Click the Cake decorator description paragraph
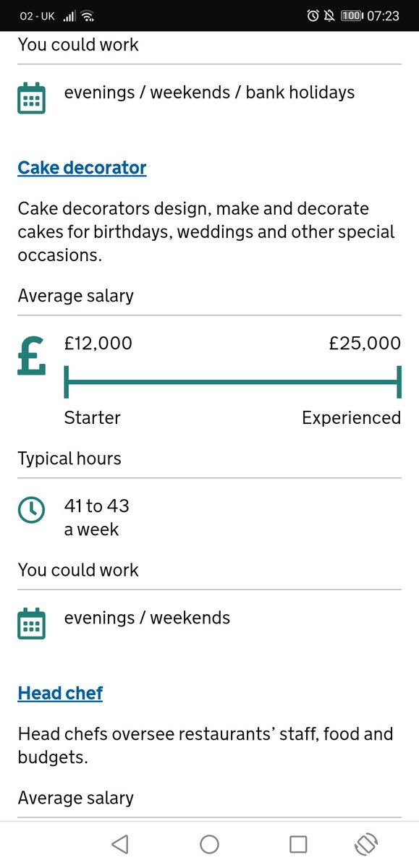The height and width of the screenshot is (868, 419). [207, 232]
